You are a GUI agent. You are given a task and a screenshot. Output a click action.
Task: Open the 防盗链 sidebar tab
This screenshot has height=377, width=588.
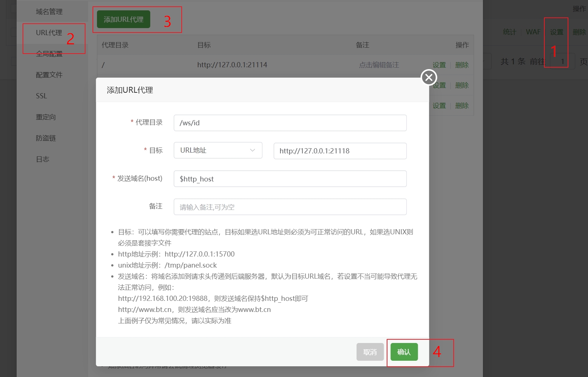(46, 138)
